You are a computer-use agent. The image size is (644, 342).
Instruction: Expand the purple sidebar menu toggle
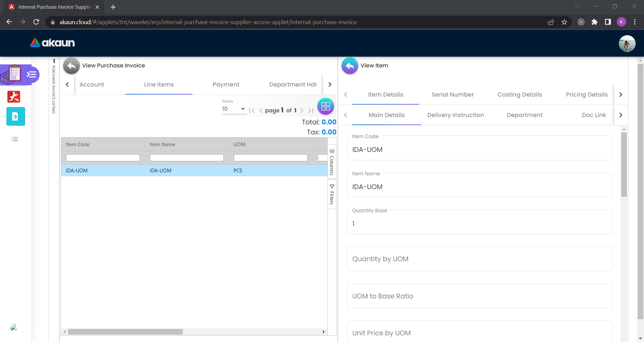(32, 74)
